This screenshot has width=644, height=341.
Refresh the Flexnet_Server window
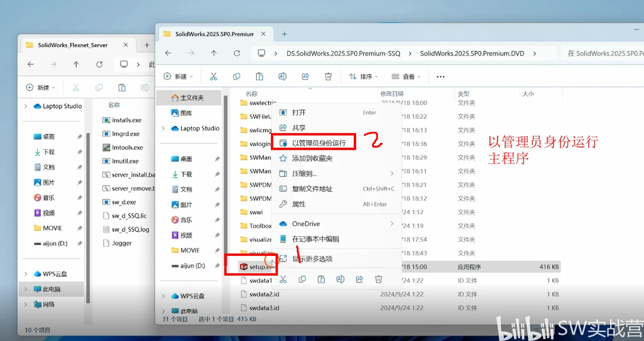tap(99, 64)
